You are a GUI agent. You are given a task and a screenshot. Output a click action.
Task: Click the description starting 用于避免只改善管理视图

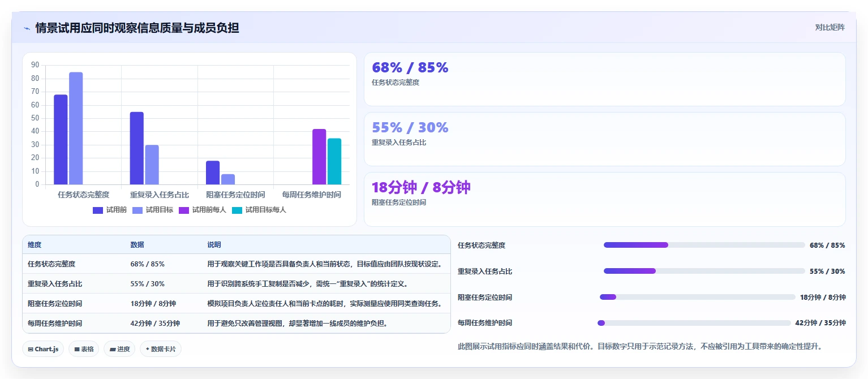click(x=297, y=324)
